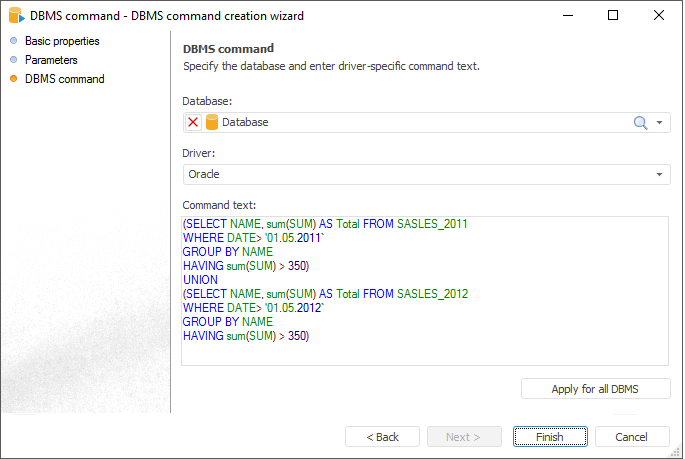Click the magnifier search icon in Database field
This screenshot has height=459, width=685.
641,122
